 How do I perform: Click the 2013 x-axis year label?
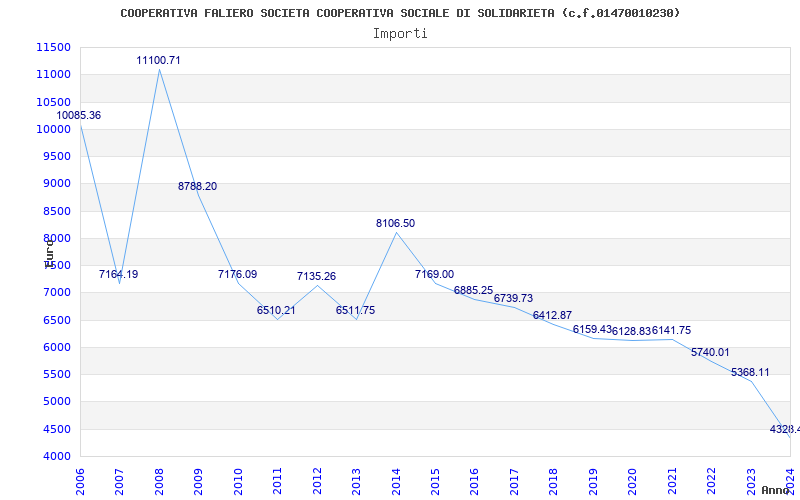click(357, 481)
